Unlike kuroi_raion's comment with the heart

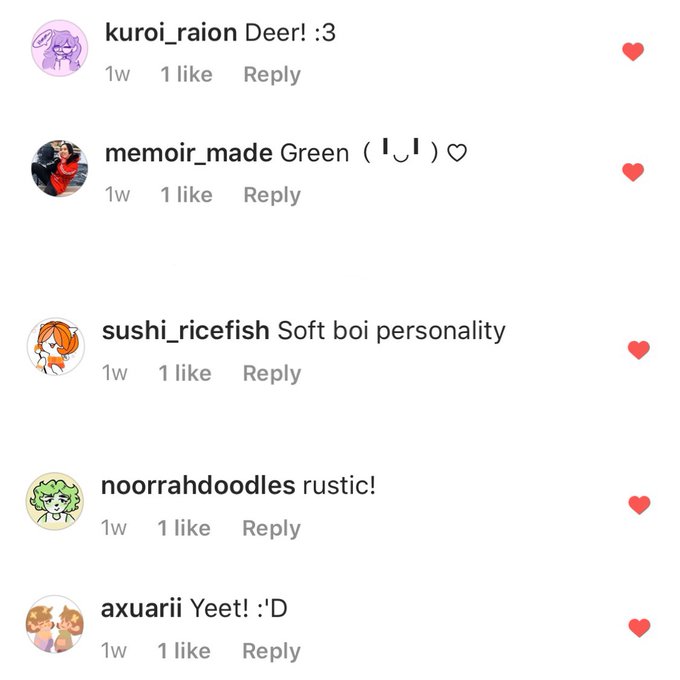(633, 52)
